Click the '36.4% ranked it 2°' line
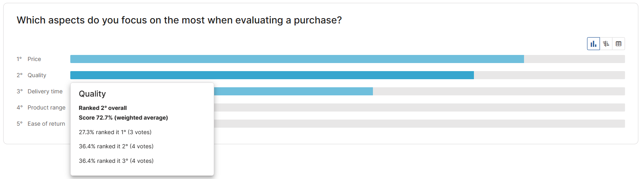Image resolution: width=644 pixels, height=179 pixels. click(116, 146)
